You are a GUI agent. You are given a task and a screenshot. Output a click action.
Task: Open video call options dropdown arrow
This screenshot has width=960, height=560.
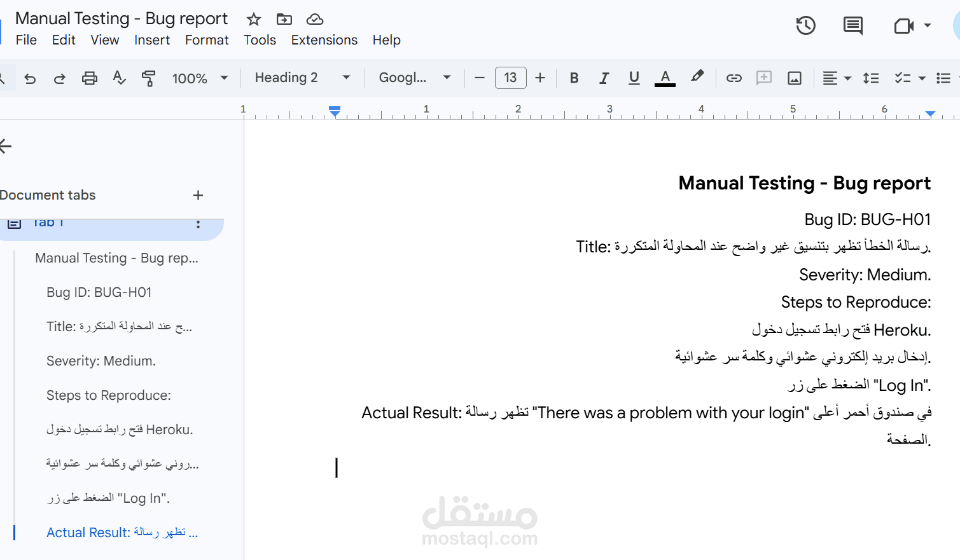point(928,25)
